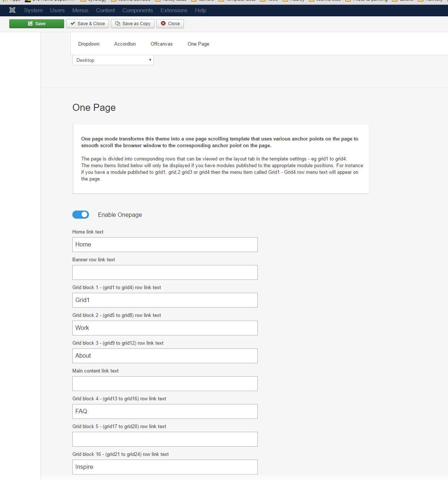Viewport: 448px width, 480px height.
Task: Click 'Grid block 5 - (grid17 to grid20)' label
Action: [119, 426]
